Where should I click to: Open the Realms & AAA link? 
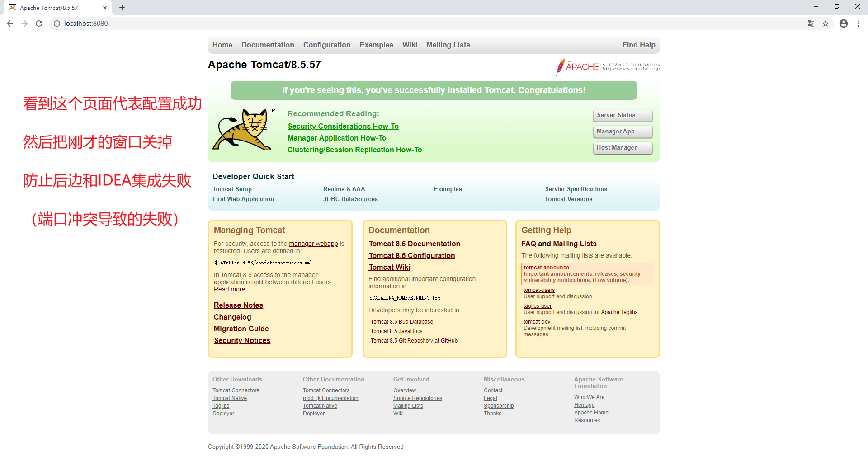344,189
